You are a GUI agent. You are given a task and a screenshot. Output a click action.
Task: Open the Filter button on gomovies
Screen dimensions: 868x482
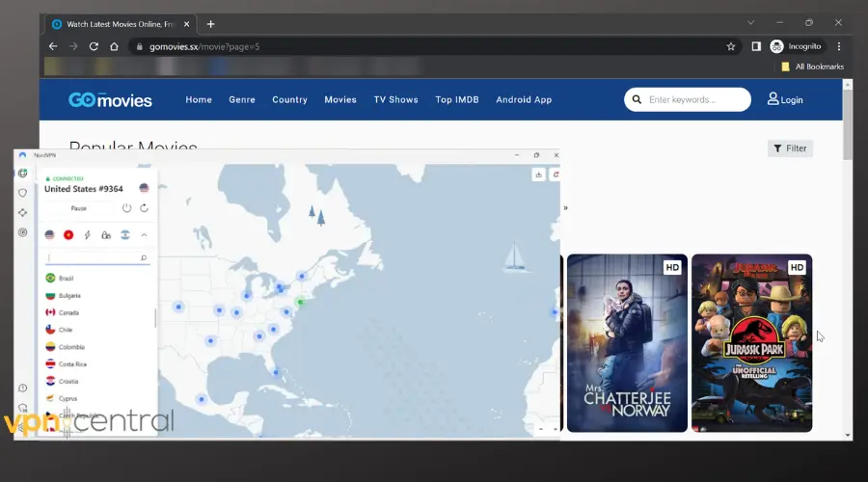click(790, 148)
